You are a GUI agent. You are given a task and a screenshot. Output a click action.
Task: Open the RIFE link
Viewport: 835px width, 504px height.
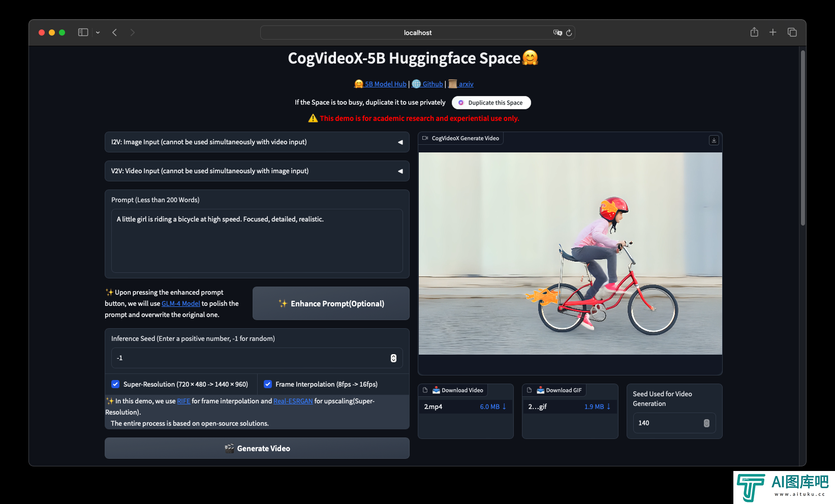[183, 401]
